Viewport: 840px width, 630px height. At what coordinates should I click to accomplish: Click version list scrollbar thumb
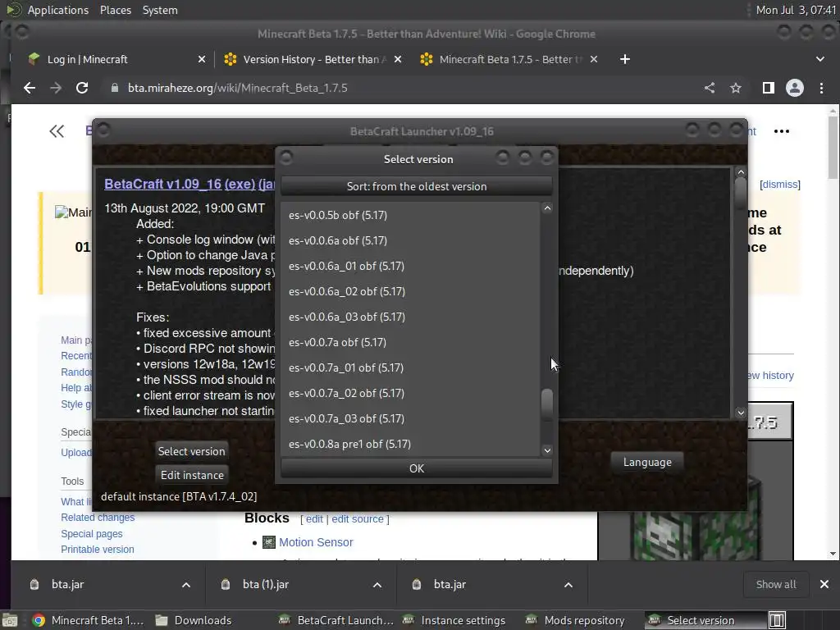547,404
